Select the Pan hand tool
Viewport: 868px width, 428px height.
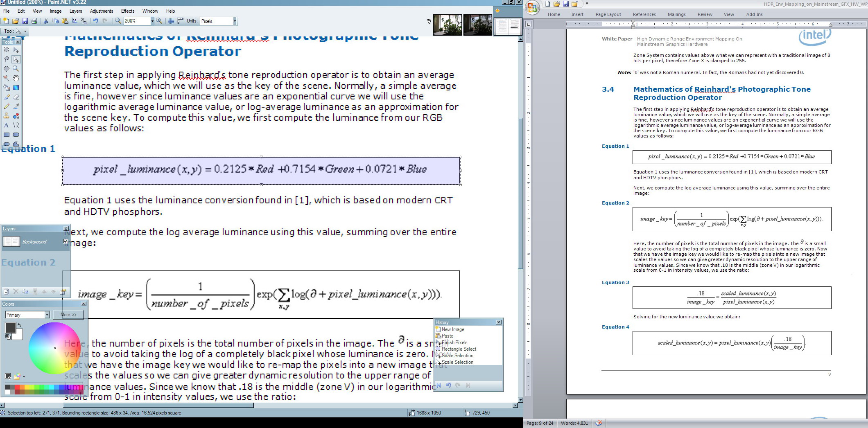coord(16,78)
